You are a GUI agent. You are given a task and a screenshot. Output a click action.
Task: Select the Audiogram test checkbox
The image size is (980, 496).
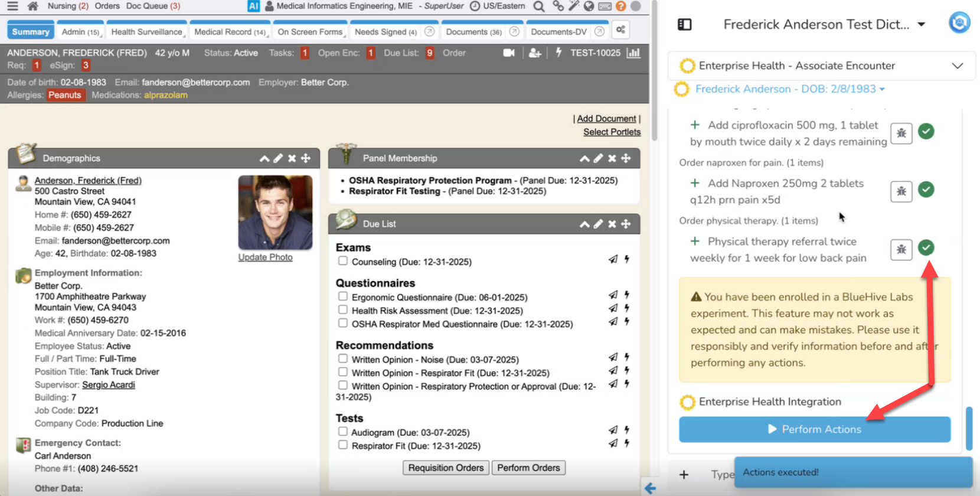click(x=342, y=432)
